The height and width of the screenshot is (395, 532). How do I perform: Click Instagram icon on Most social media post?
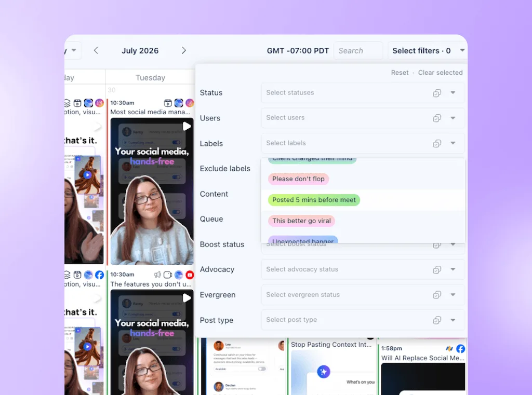click(x=190, y=103)
